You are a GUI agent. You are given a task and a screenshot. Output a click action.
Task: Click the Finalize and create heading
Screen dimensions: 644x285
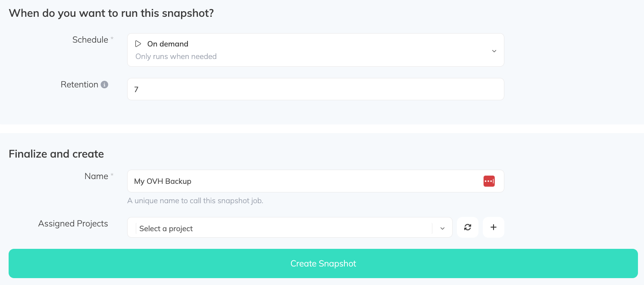[56, 154]
